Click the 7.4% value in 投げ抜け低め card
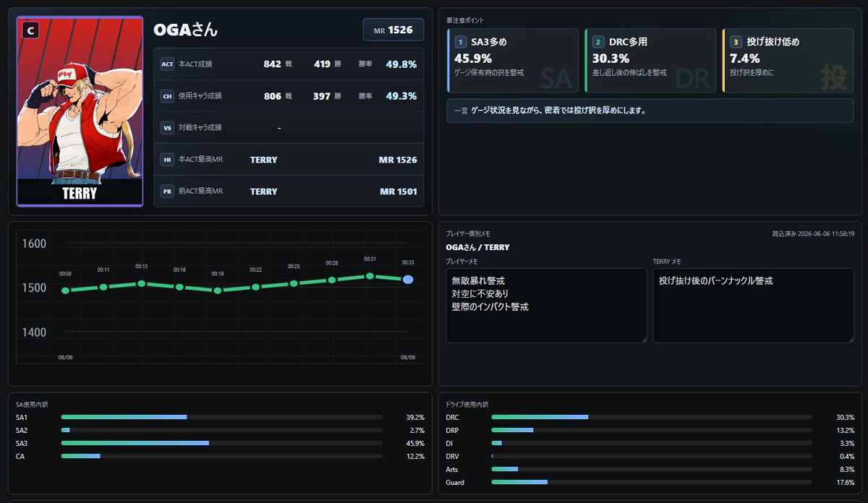 tap(744, 58)
